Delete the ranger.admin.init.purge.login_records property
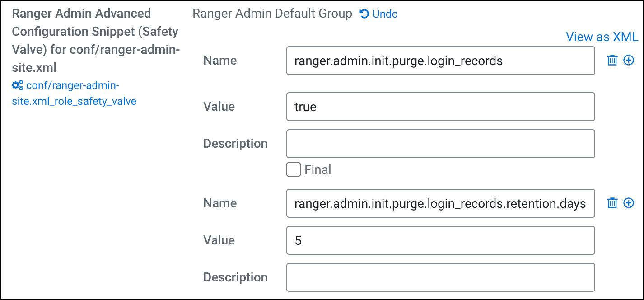The image size is (644, 300). point(612,60)
